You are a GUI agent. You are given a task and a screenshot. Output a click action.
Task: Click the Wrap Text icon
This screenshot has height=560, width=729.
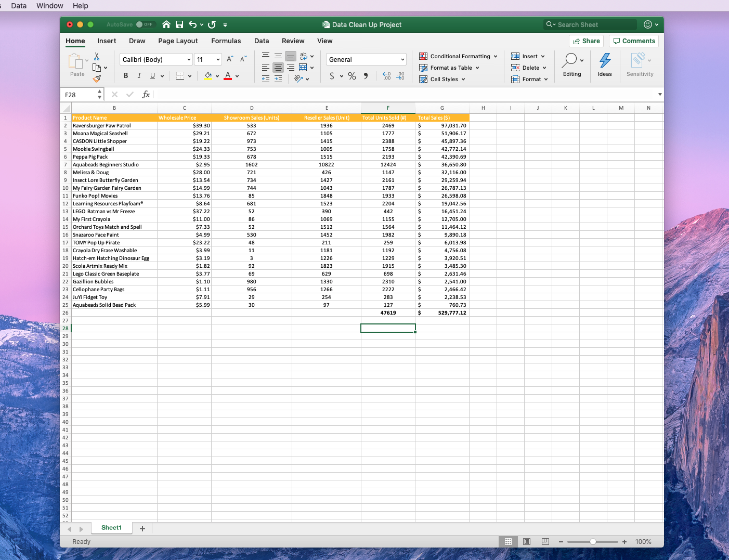(x=304, y=56)
